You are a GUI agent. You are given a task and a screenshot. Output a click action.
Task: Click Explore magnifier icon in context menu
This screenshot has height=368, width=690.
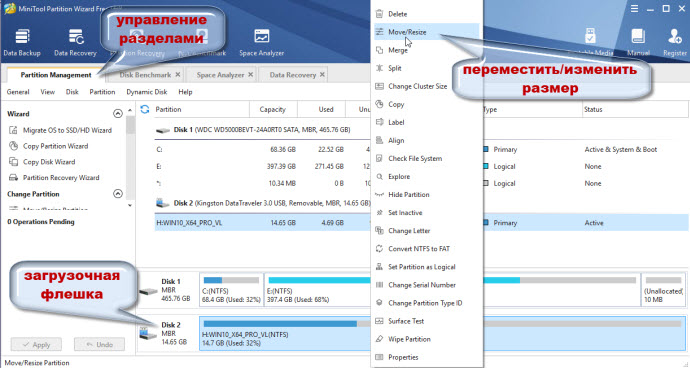tap(379, 177)
